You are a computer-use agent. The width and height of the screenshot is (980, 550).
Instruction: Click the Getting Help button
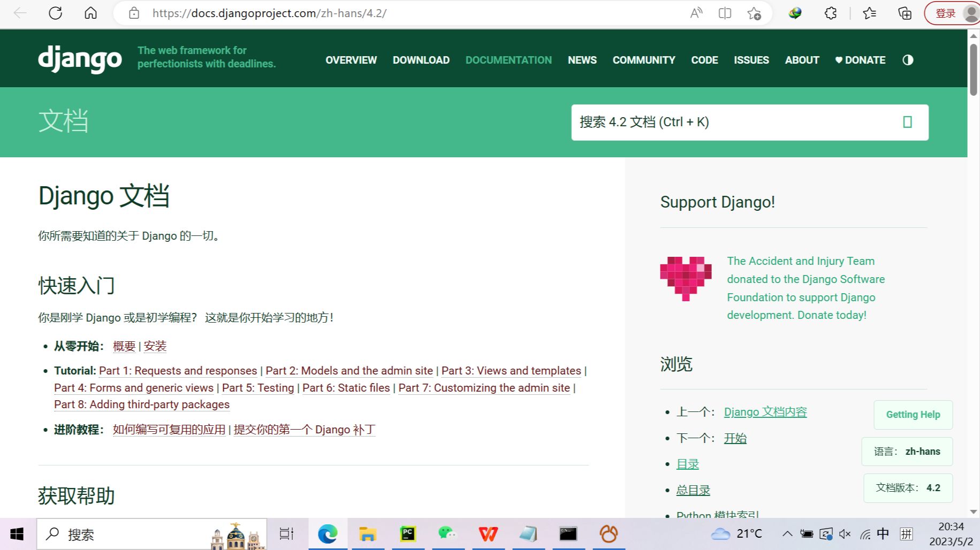pos(913,415)
